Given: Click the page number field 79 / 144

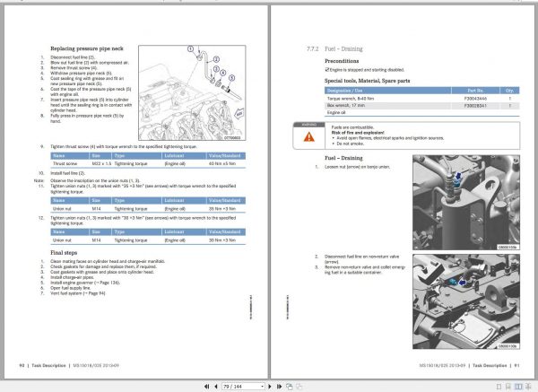Looking at the screenshot, I should [x=241, y=387].
